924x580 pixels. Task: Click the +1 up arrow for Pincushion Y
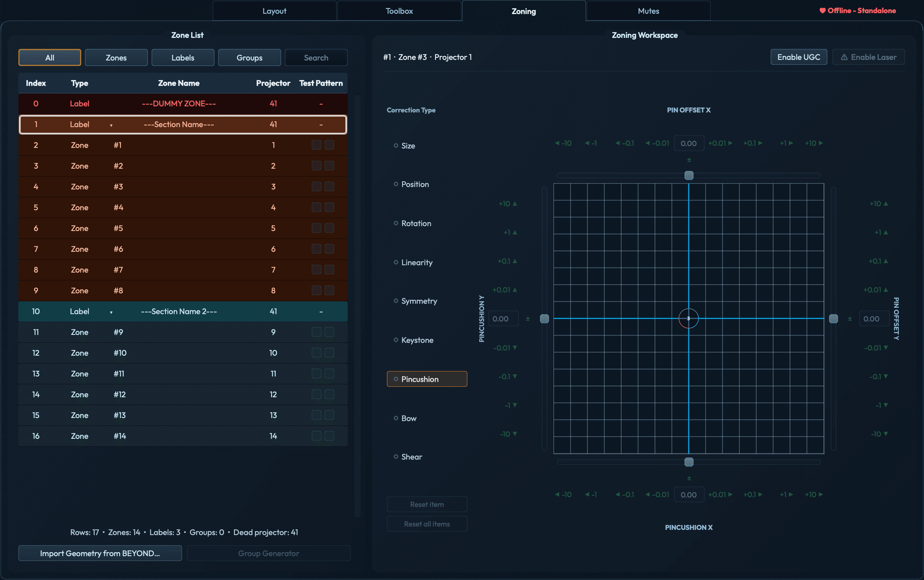[510, 233]
